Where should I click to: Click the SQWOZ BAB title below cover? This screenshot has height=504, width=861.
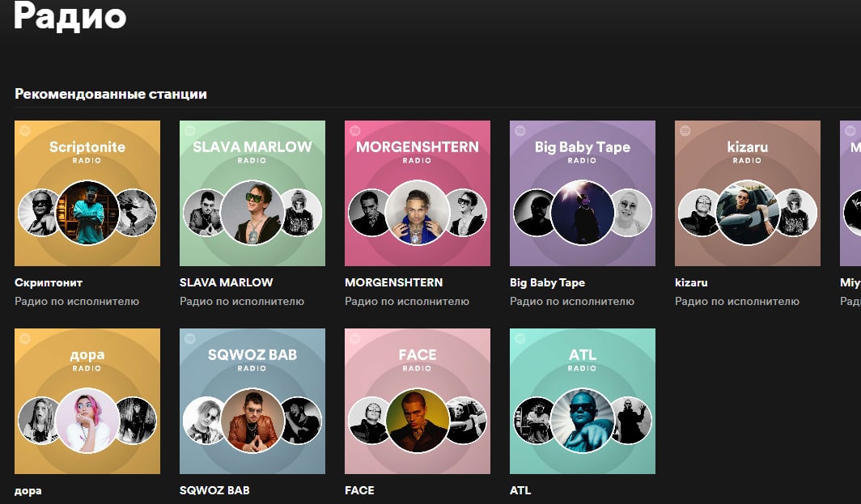pos(214,491)
